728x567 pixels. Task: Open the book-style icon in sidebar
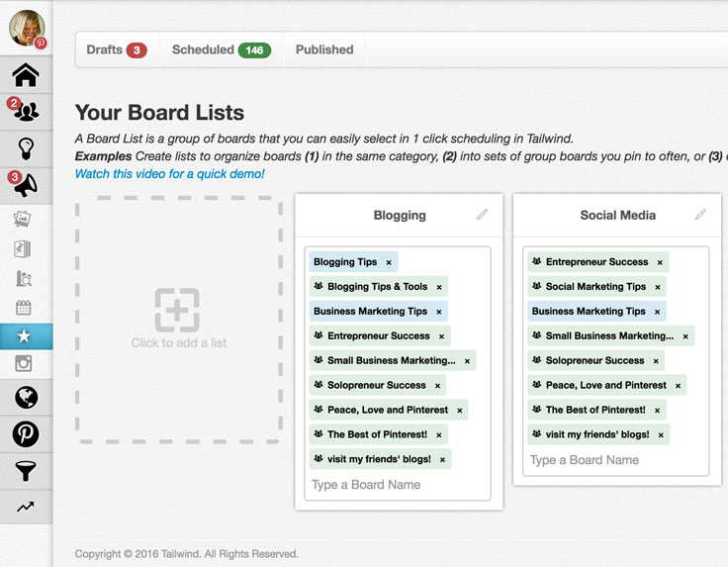(x=23, y=249)
